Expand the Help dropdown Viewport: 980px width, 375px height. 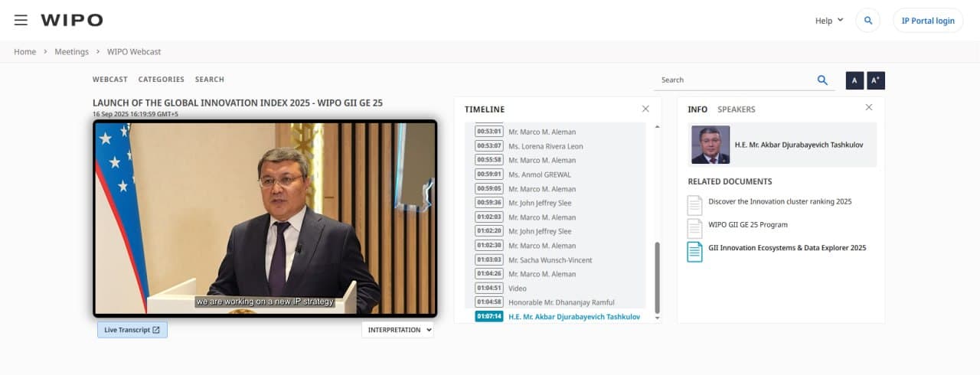pos(828,21)
